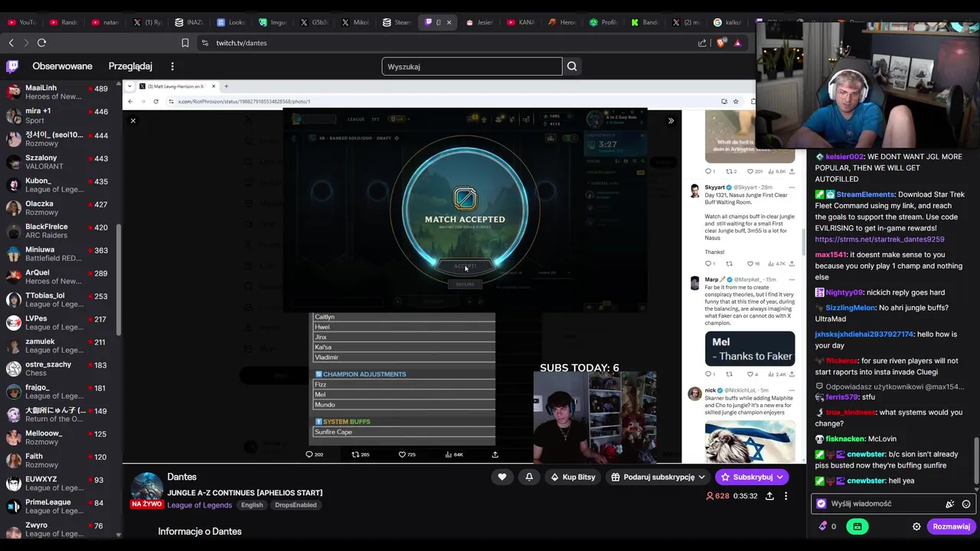Open the emote picker smiley icon
980x551 pixels.
(x=966, y=504)
